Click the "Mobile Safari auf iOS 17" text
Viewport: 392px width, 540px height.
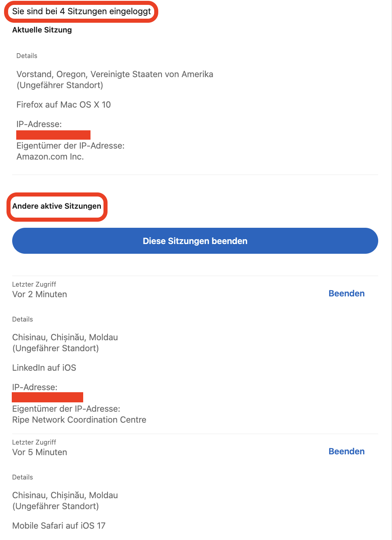59,525
